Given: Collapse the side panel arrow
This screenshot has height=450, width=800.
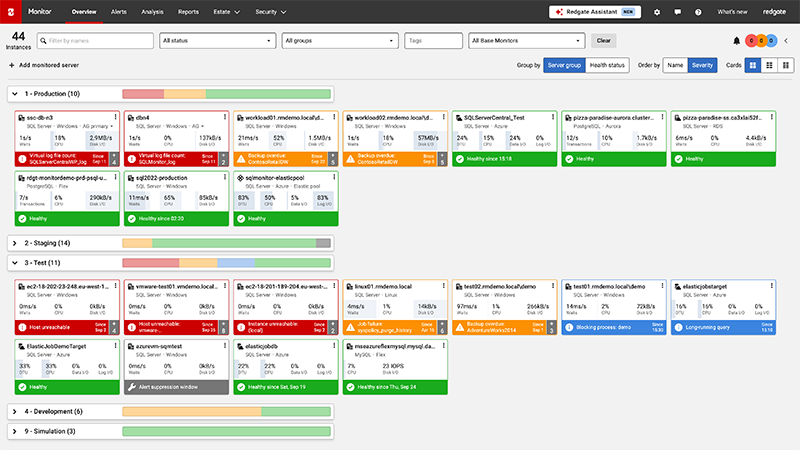Looking at the screenshot, I should point(786,41).
